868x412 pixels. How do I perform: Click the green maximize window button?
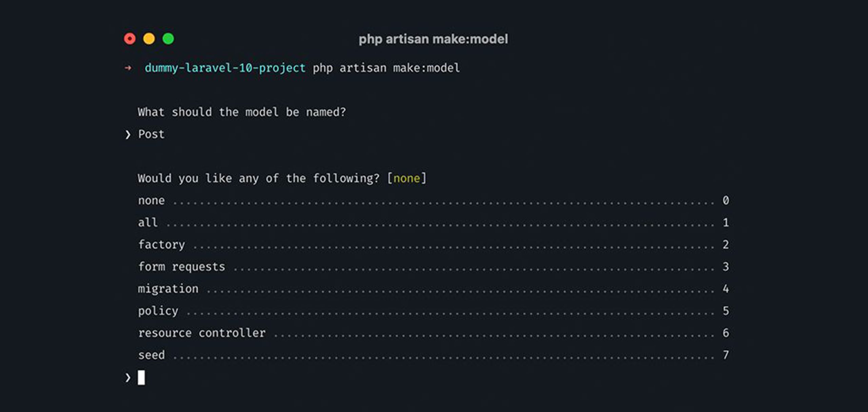point(168,39)
